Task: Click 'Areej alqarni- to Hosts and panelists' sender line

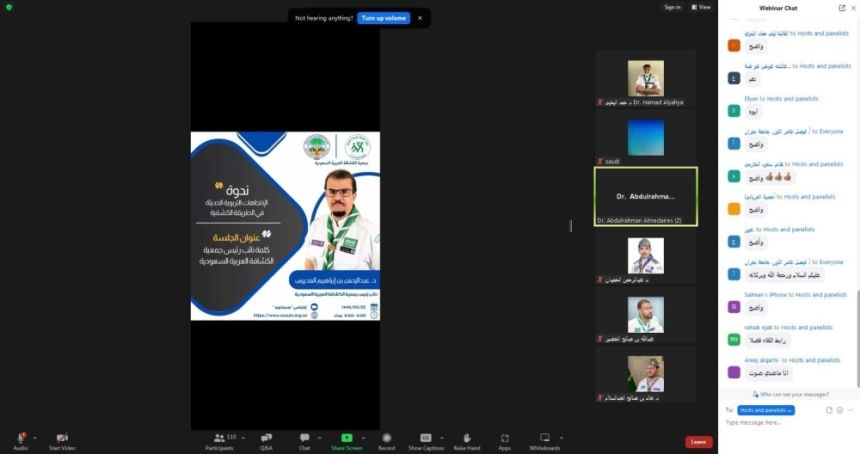Action: pyautogui.click(x=792, y=360)
